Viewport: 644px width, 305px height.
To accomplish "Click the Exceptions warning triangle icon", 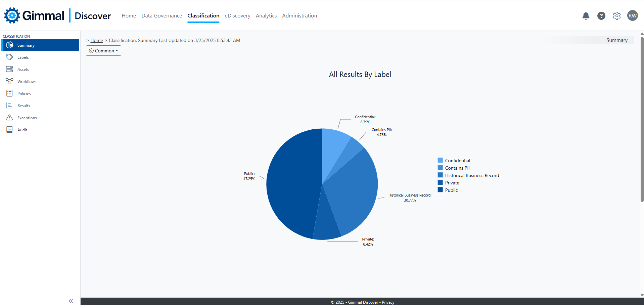I will [9, 118].
